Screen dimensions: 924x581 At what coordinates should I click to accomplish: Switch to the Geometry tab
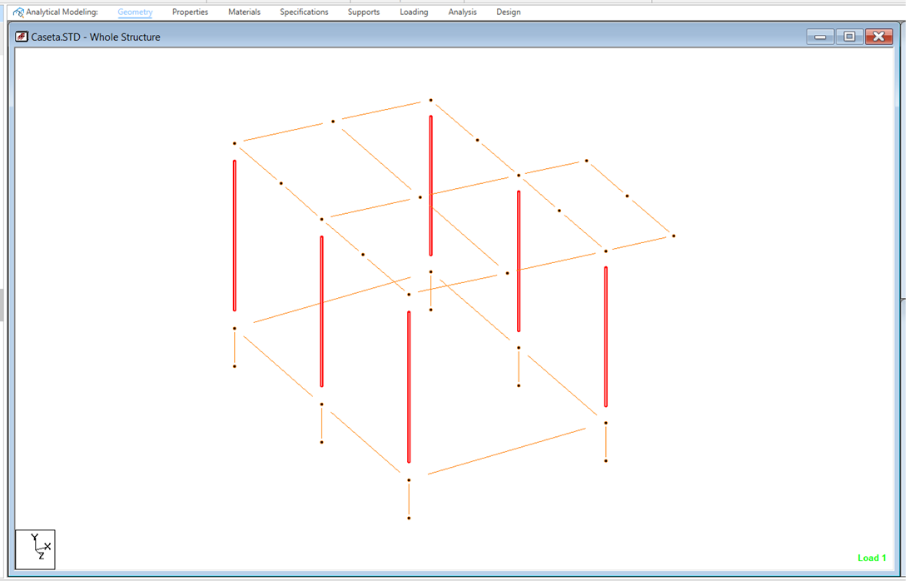click(x=135, y=12)
